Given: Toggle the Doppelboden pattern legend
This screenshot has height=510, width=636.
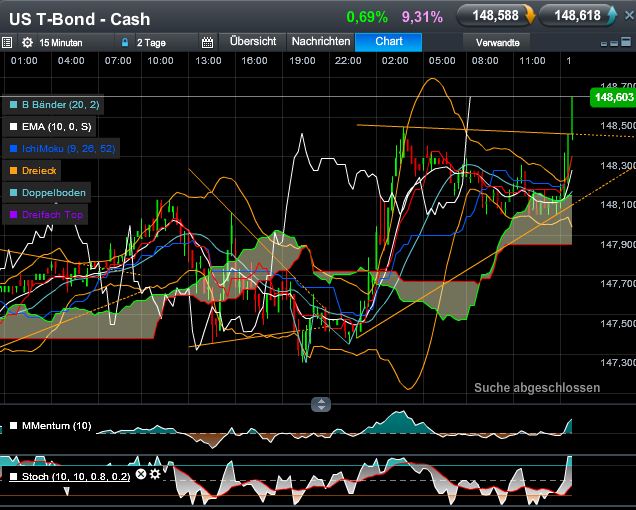Looking at the screenshot, I should [48, 192].
